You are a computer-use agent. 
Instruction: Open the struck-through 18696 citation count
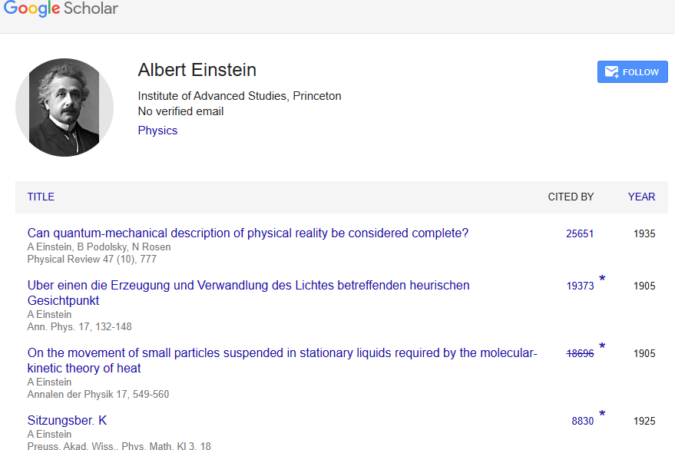(x=580, y=354)
